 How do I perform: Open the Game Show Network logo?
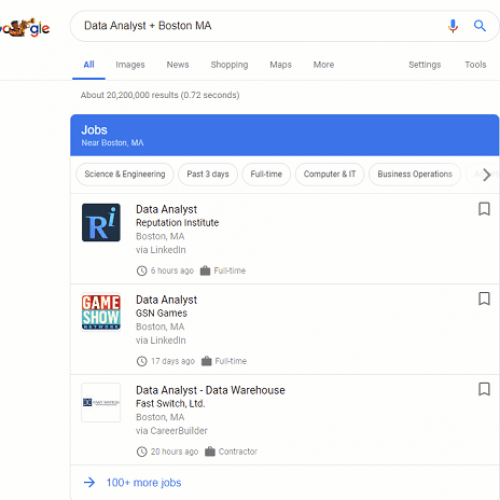coord(101,312)
